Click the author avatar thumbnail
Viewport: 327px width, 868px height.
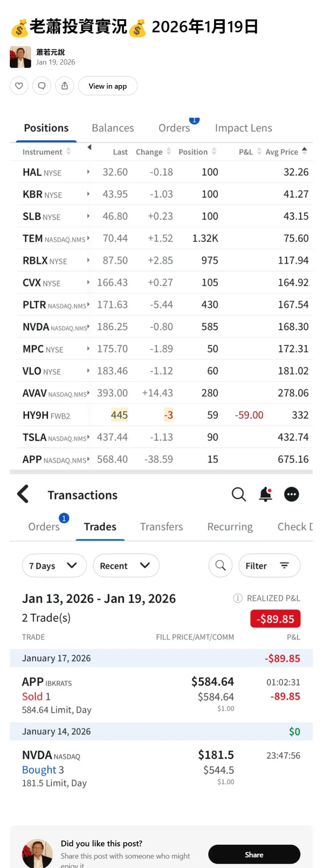point(20,57)
